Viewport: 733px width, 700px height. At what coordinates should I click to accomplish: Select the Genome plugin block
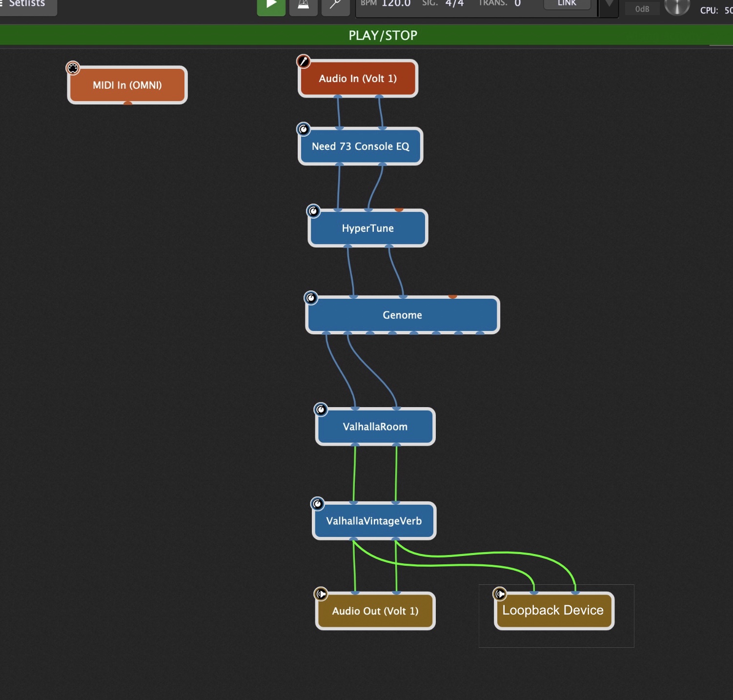pyautogui.click(x=403, y=315)
